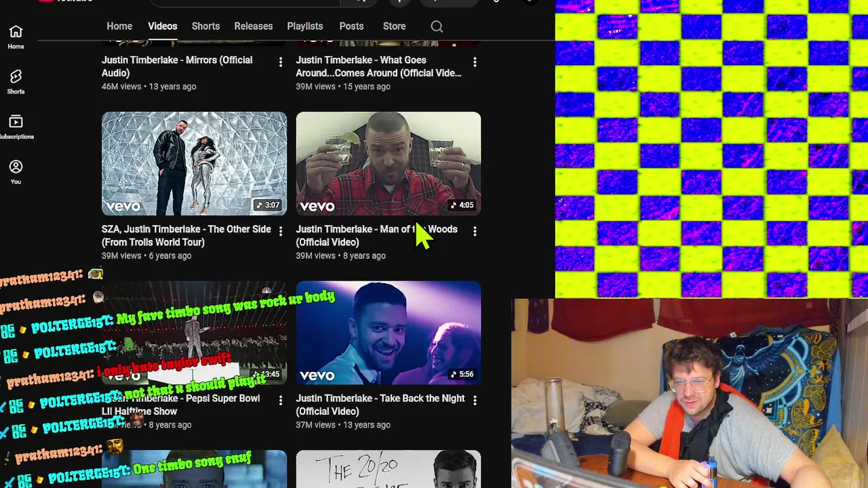Click the chat message "One timbo song enuf"
This screenshot has width=868, height=488.
(x=192, y=465)
